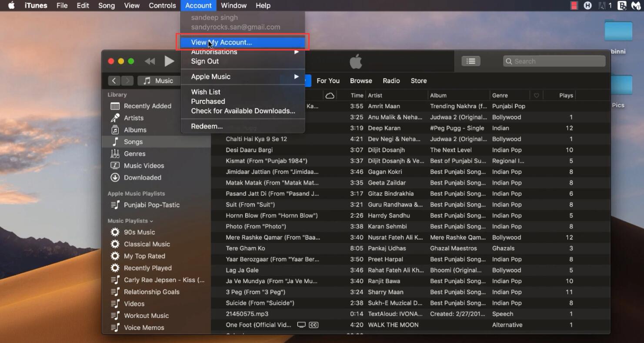Switch to the Store tab

click(x=419, y=80)
